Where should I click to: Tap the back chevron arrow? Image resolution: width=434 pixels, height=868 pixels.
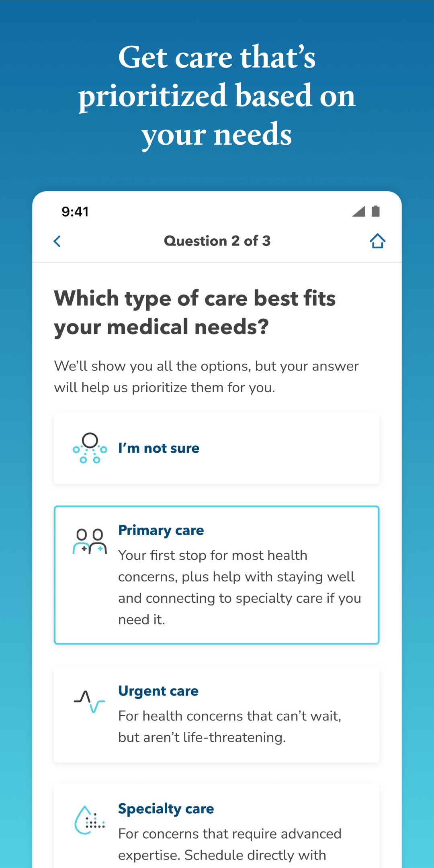point(57,241)
